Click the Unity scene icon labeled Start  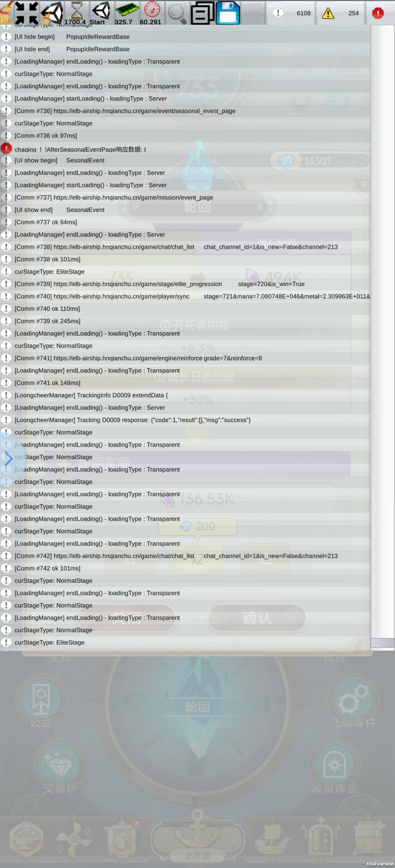[x=101, y=12]
